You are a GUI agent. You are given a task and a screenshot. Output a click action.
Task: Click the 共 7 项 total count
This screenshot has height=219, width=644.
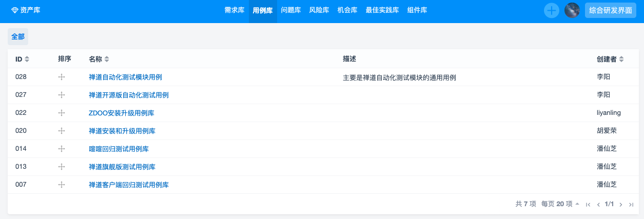click(526, 204)
